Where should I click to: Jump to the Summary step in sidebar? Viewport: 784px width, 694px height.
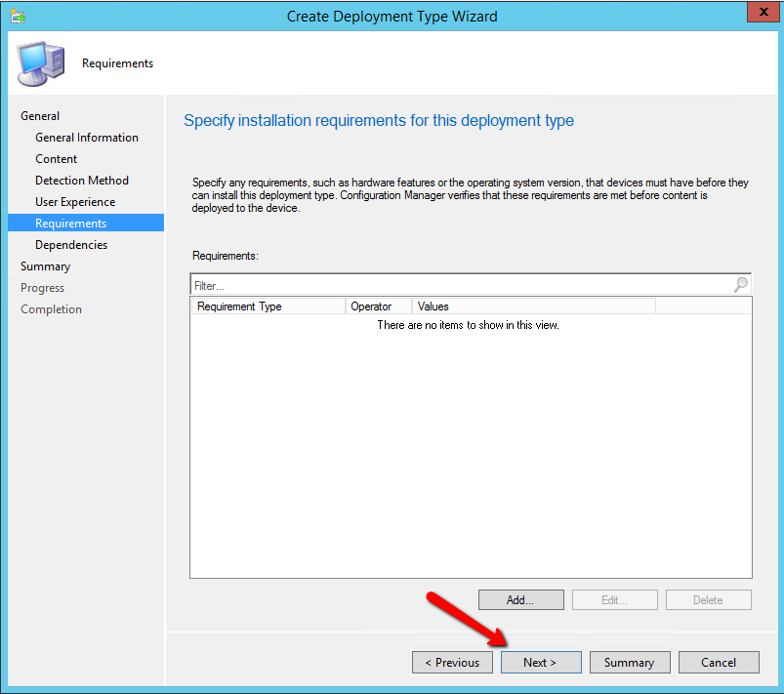coord(46,266)
